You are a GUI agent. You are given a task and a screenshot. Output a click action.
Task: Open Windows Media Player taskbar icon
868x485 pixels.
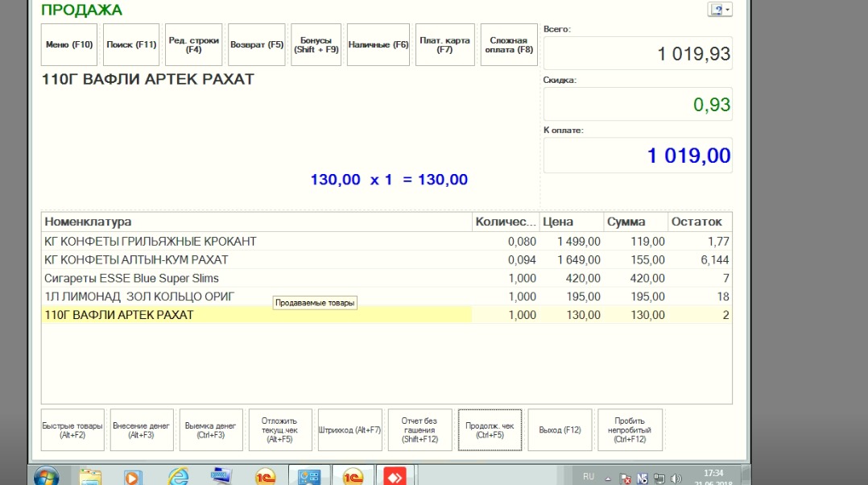pos(133,476)
